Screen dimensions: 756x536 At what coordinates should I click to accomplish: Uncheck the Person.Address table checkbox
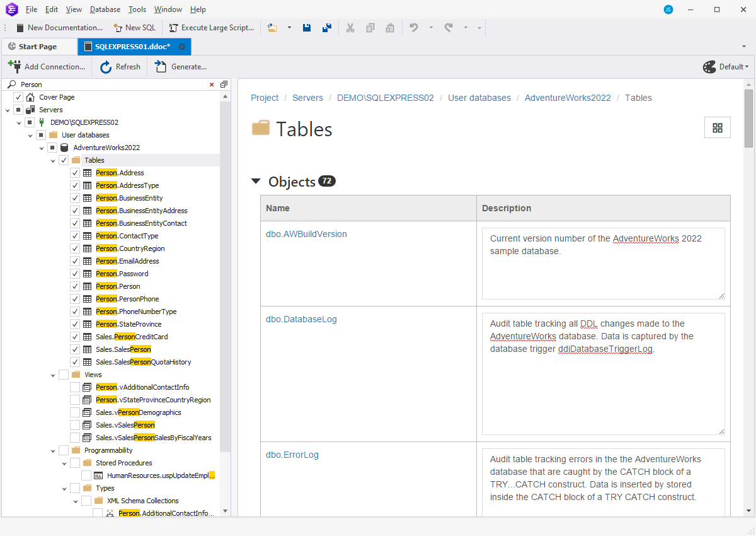pyautogui.click(x=75, y=173)
